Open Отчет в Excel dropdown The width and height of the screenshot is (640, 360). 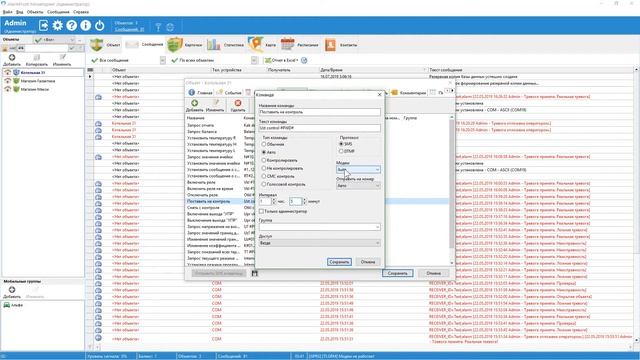(282, 60)
